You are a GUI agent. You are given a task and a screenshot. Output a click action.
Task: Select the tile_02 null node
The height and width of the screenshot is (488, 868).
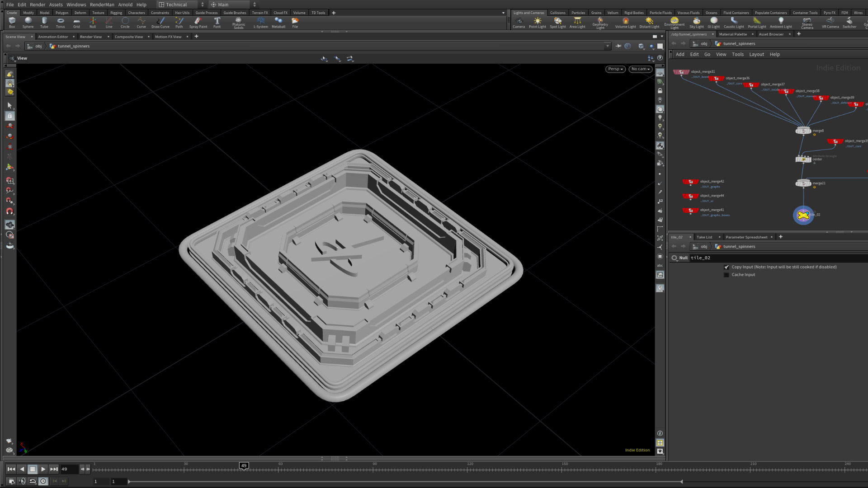click(x=803, y=215)
